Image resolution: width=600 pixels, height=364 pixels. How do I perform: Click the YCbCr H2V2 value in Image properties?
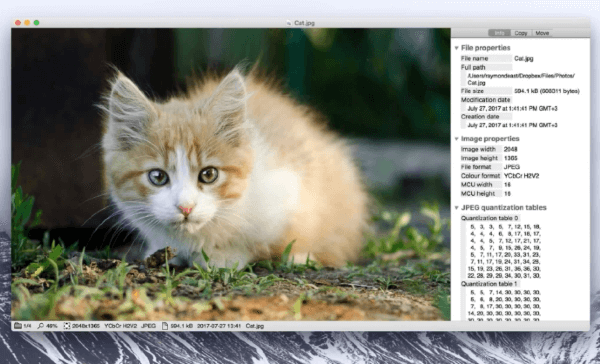(522, 176)
